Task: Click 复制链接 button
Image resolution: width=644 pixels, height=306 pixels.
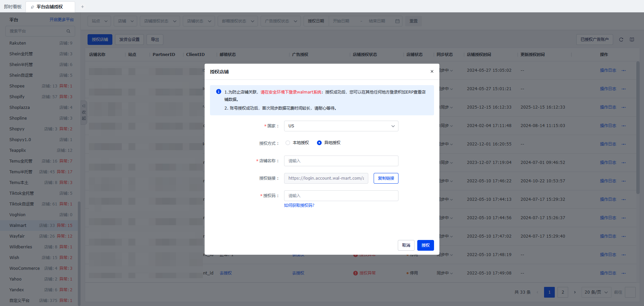Action: [386, 178]
